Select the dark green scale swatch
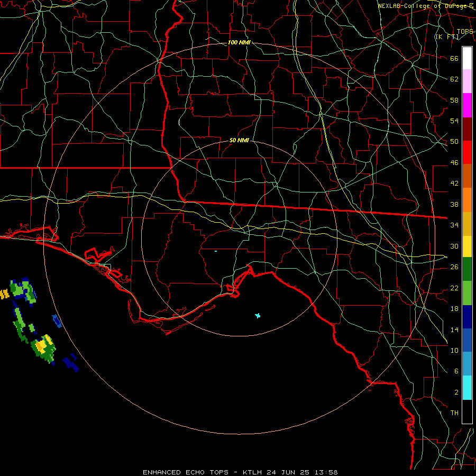476x476 pixels. click(x=467, y=269)
